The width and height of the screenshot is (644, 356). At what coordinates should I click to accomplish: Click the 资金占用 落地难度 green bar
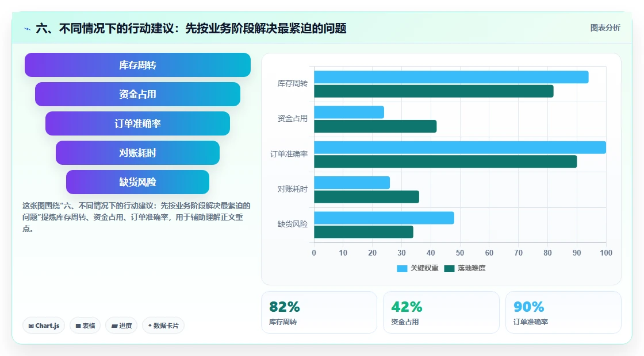click(x=375, y=126)
